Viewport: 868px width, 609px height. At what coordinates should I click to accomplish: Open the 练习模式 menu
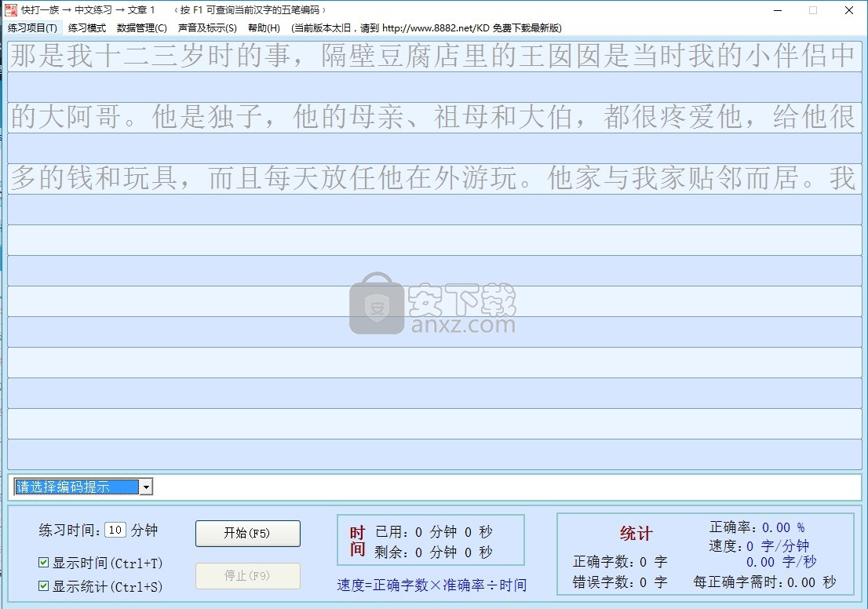[x=87, y=27]
